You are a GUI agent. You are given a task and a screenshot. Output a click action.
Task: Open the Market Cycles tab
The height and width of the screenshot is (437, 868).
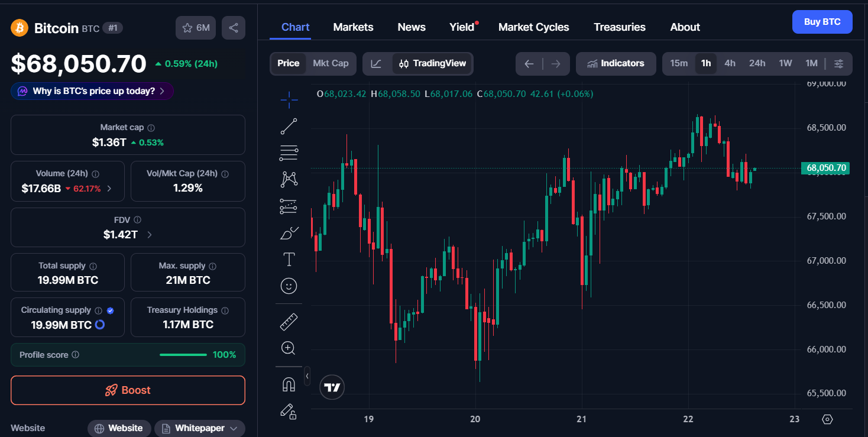[x=533, y=27]
